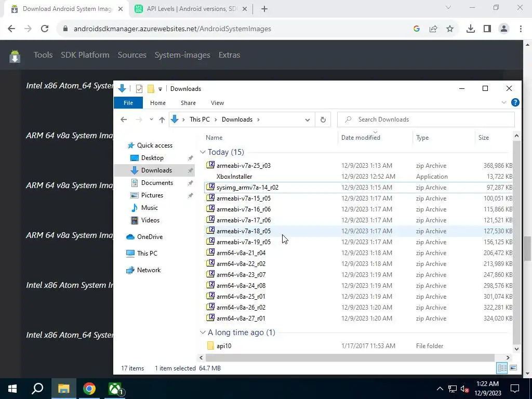532x399 pixels.
Task: Go up one folder level in Explorer
Action: coord(162,120)
